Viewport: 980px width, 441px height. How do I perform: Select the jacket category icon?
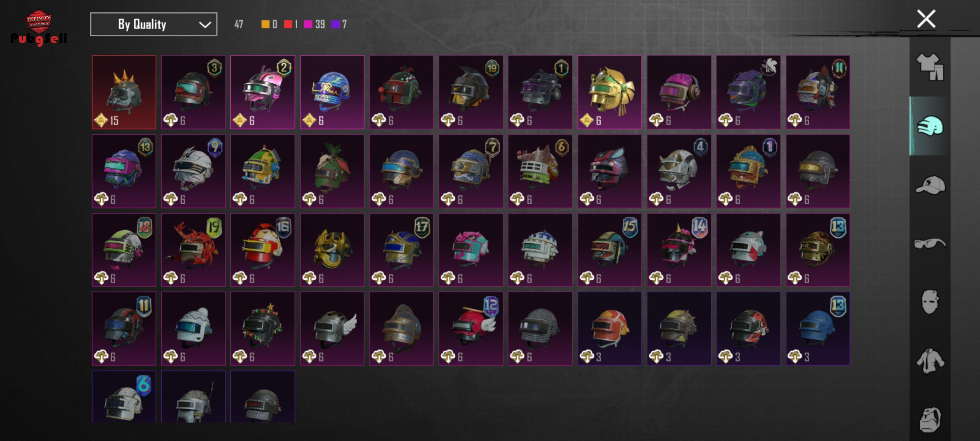pos(930,361)
